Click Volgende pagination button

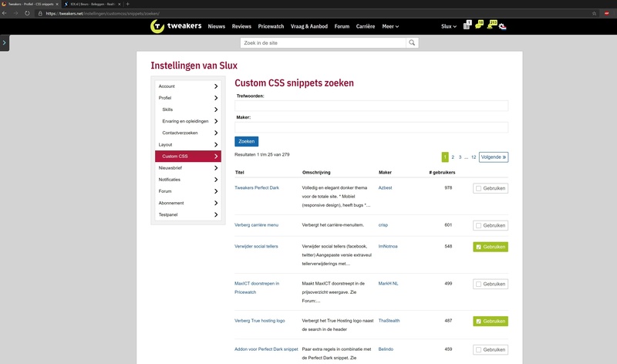click(x=494, y=157)
